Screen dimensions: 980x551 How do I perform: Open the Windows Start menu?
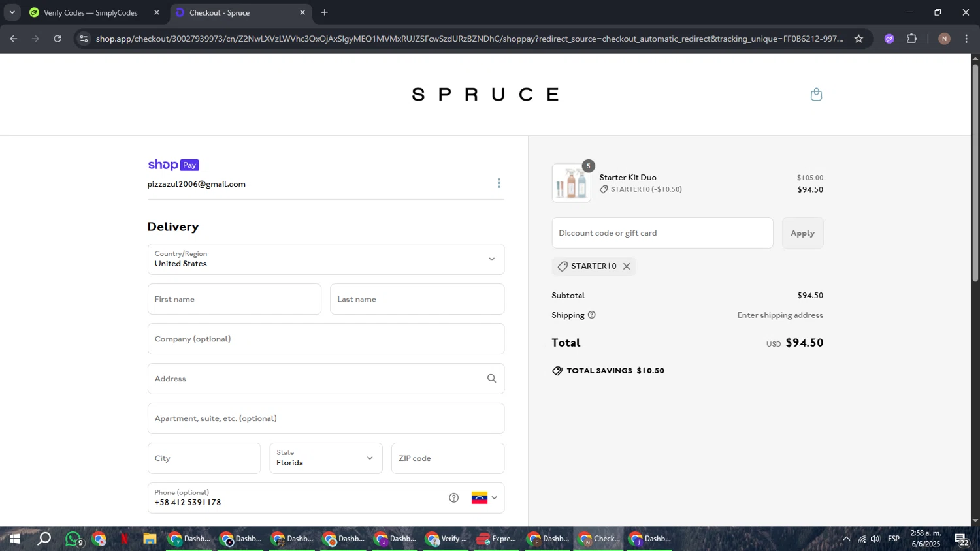pos(14,539)
